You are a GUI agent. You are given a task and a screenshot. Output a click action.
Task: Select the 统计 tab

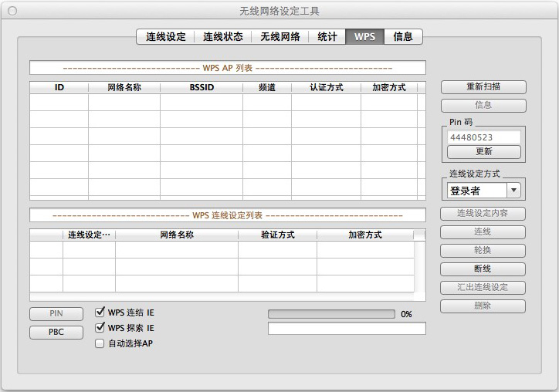(x=327, y=37)
